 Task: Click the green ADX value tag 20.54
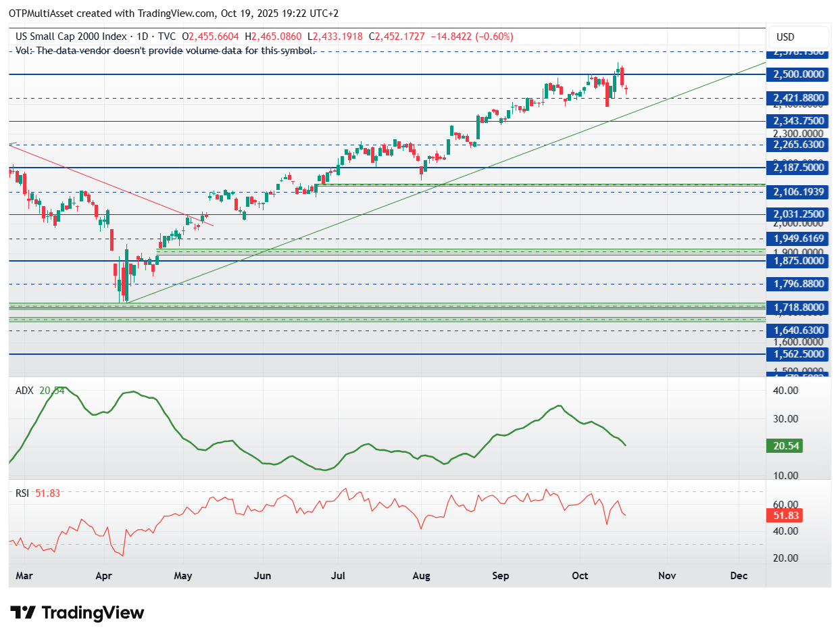[785, 446]
